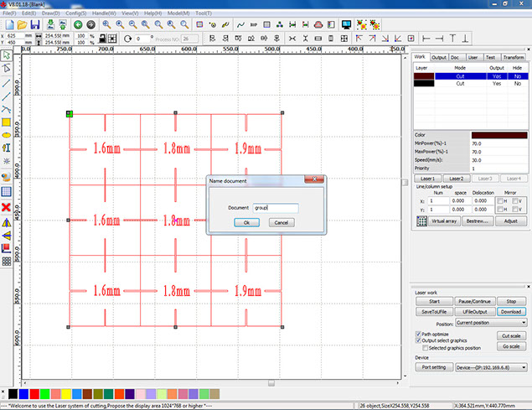Click the rotate icon beside angle field
The height and width of the screenshot is (410, 532).
pyautogui.click(x=127, y=39)
